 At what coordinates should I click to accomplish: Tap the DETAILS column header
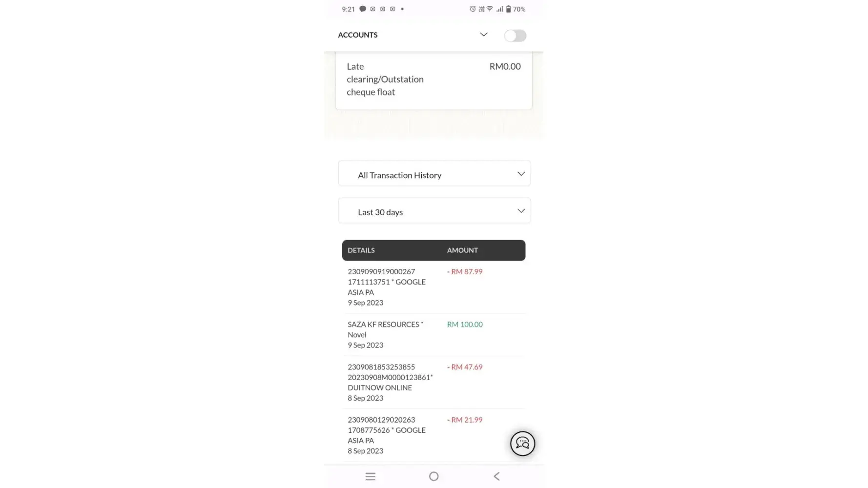coord(361,250)
